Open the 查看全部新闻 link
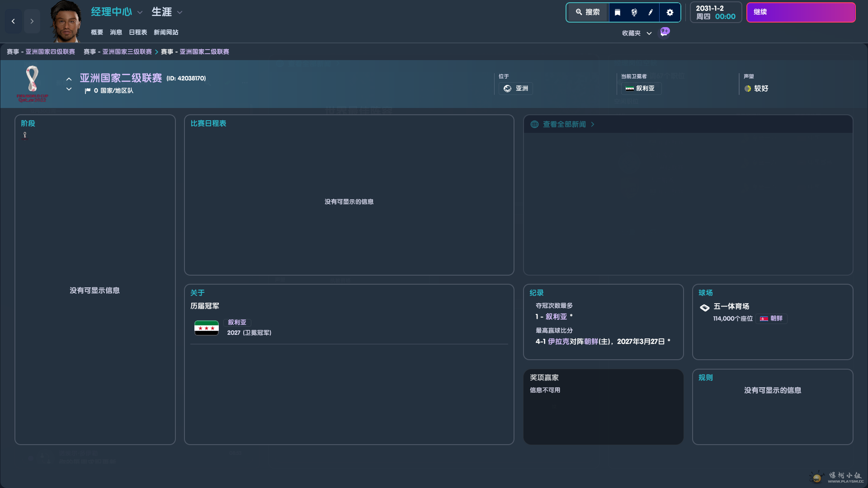The image size is (868, 488). [x=564, y=124]
